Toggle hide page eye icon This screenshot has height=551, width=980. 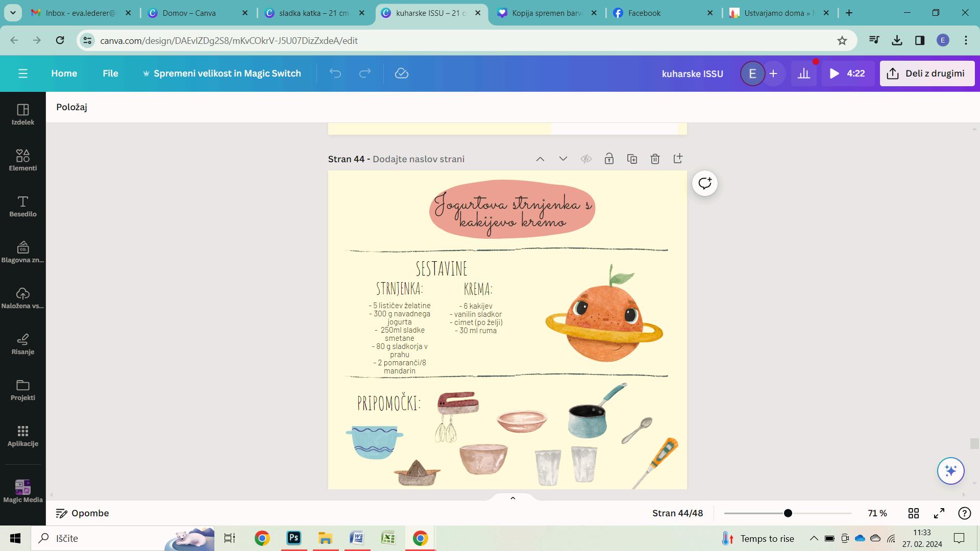(586, 159)
